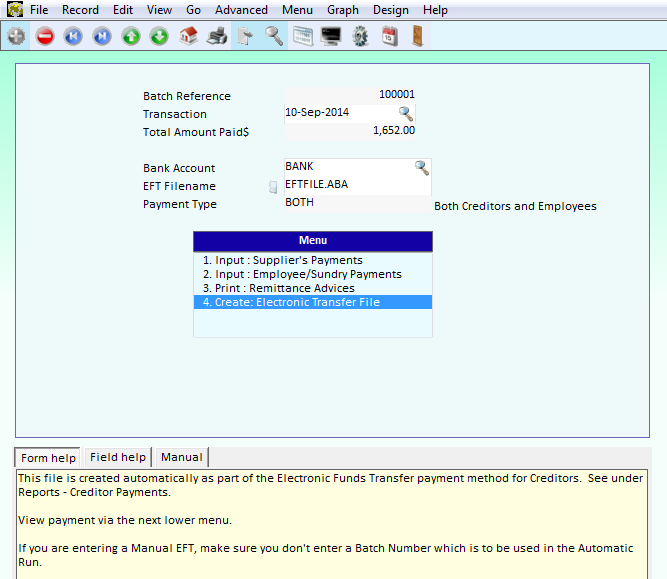Click the house home icon
This screenshot has height=579, width=667.
pos(188,36)
